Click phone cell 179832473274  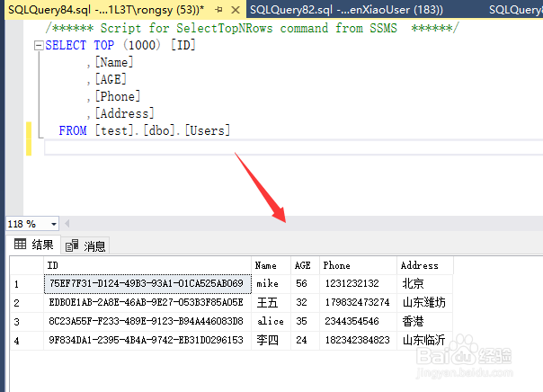coord(358,303)
